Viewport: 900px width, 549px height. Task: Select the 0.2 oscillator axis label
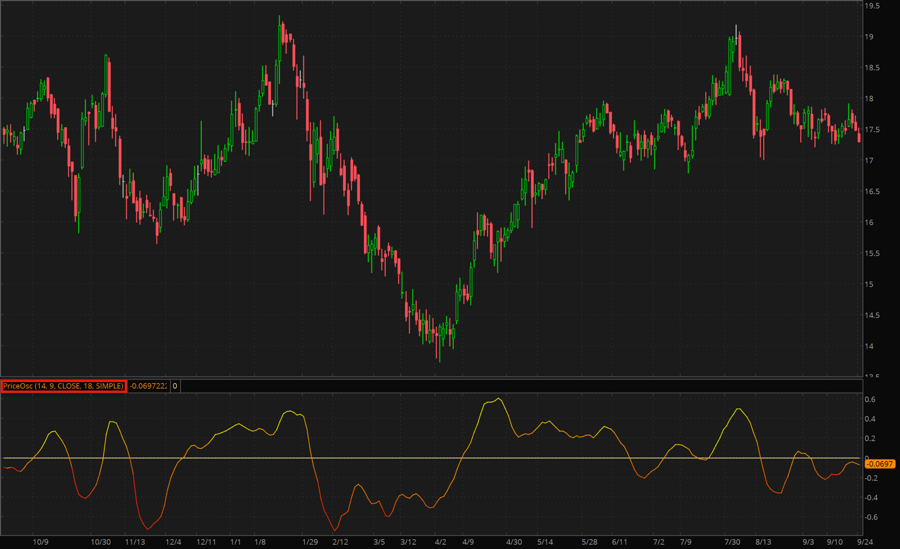point(871,439)
